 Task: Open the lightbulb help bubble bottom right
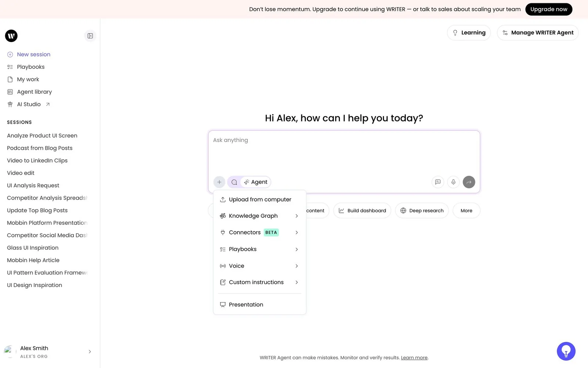(x=566, y=351)
